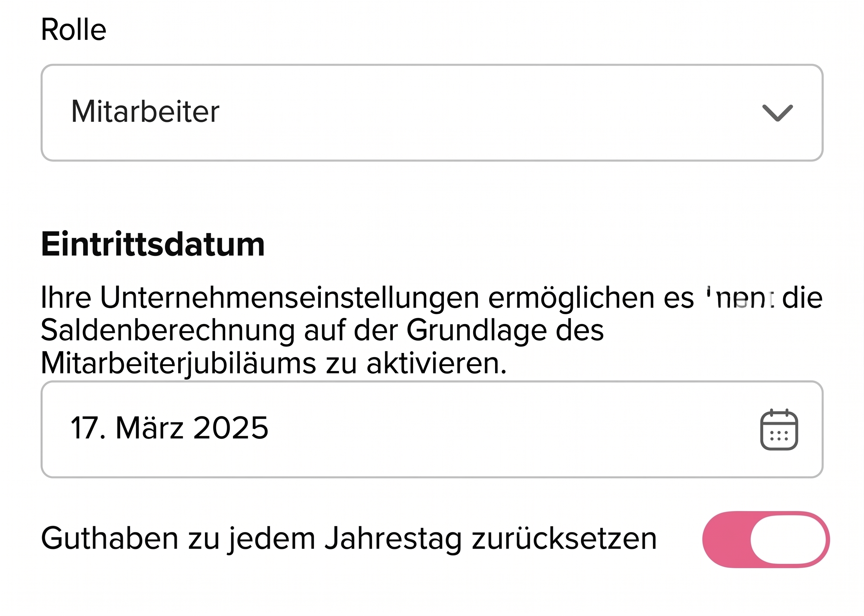Image resolution: width=864 pixels, height=616 pixels.
Task: Click the word Jahrestag in toggle label
Action: pyautogui.click(x=393, y=539)
